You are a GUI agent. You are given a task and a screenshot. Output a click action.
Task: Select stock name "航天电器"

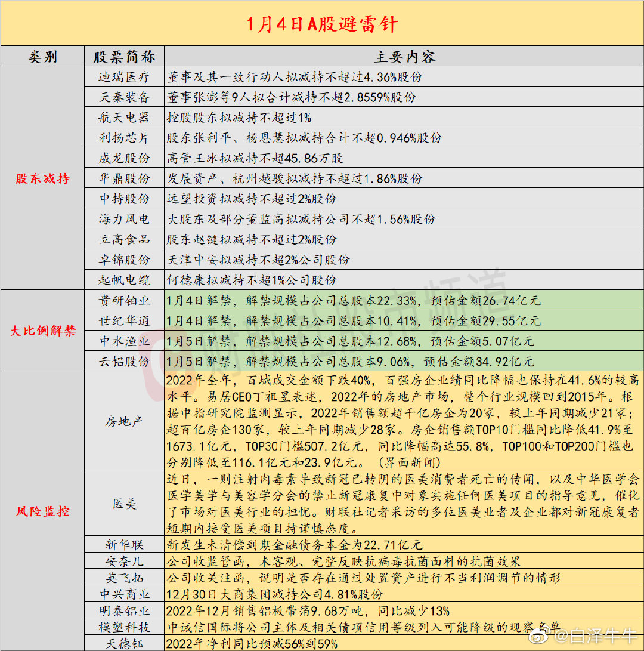click(124, 118)
